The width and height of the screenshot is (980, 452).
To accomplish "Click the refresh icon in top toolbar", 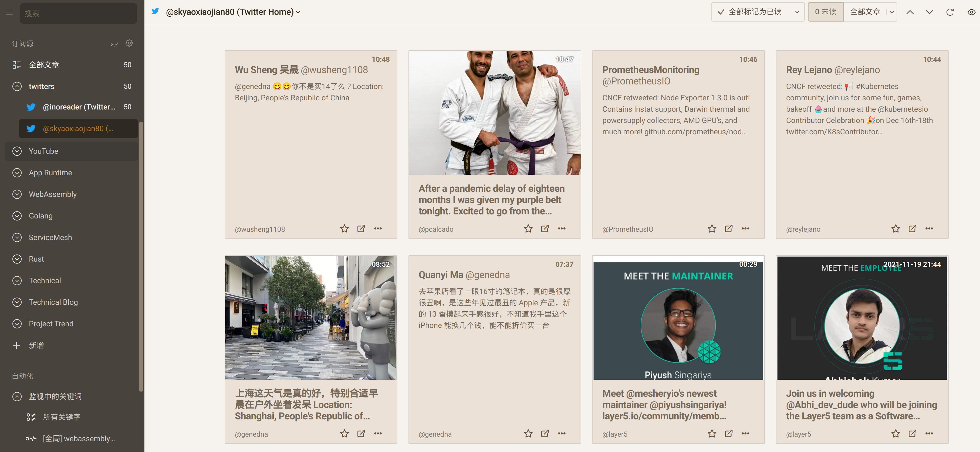I will pyautogui.click(x=949, y=12).
